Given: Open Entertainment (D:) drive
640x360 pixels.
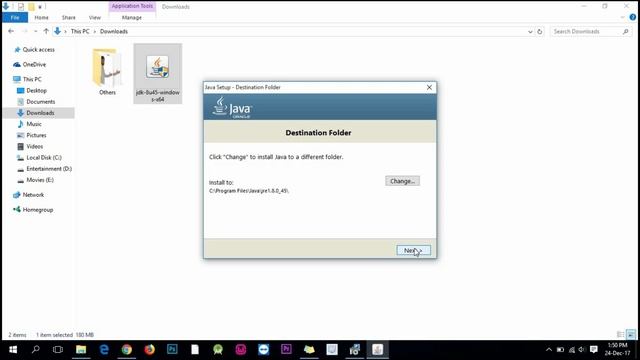Looking at the screenshot, I should 49,169.
